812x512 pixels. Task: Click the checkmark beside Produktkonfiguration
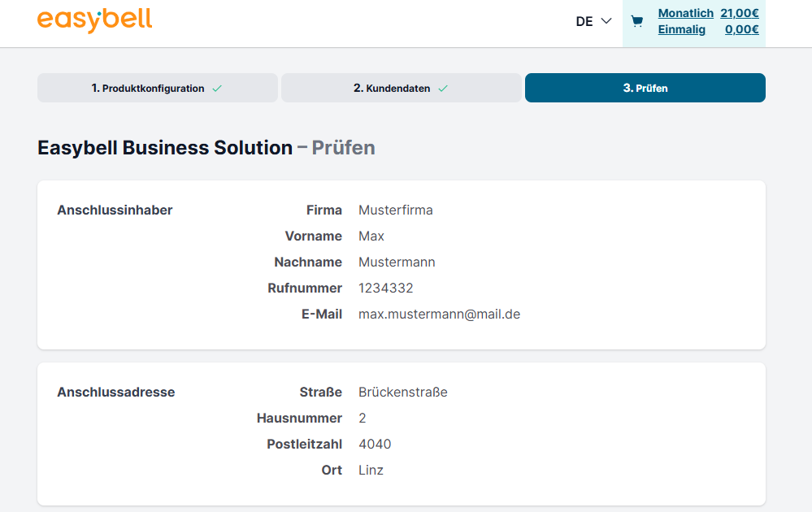click(217, 89)
